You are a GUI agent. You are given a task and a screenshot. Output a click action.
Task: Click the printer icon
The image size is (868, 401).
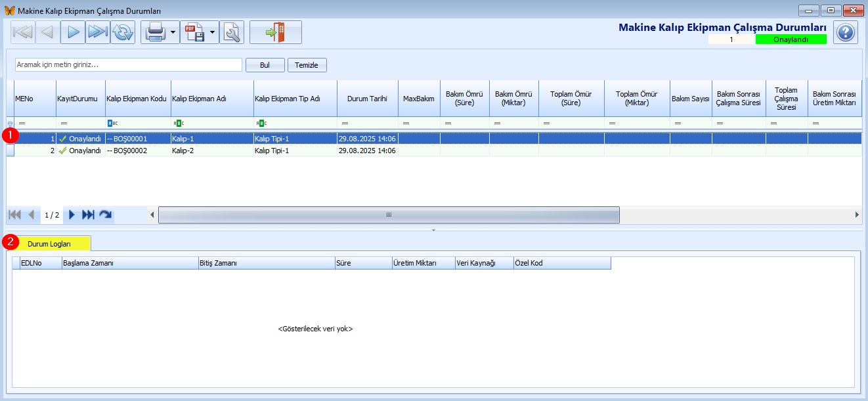155,32
